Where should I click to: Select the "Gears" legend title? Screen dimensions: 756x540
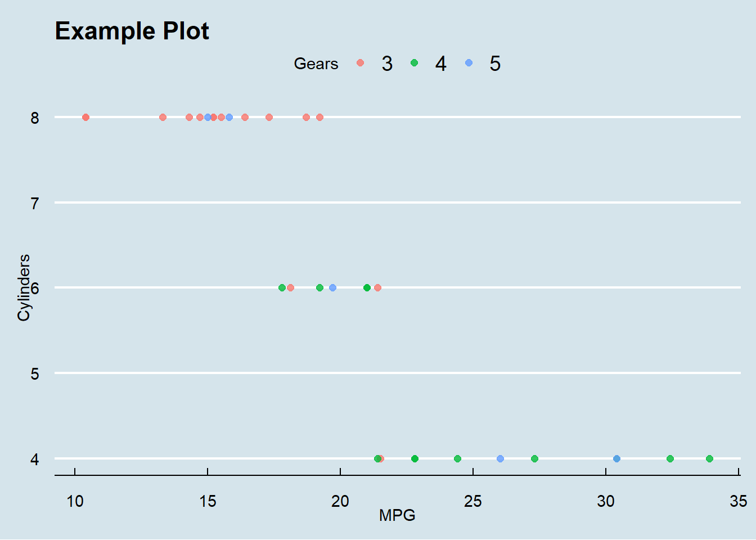pyautogui.click(x=316, y=64)
